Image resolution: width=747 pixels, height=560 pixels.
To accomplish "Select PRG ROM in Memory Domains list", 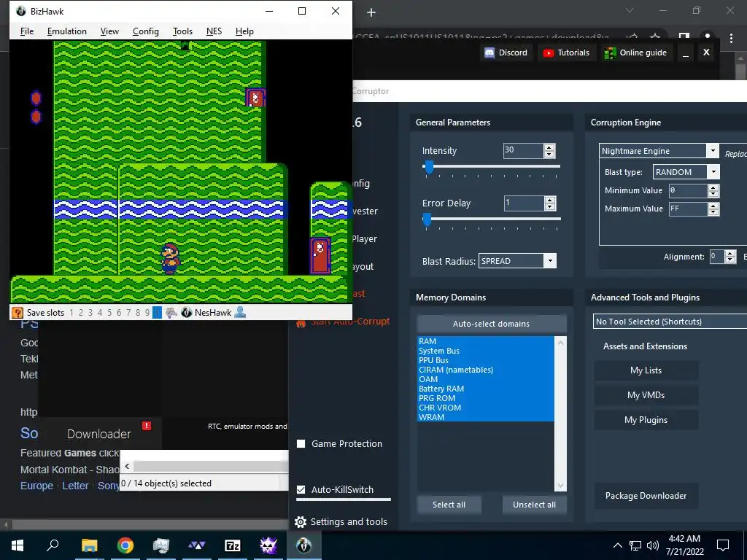I will [x=485, y=398].
